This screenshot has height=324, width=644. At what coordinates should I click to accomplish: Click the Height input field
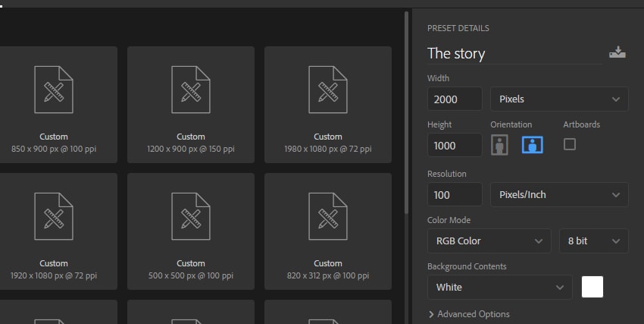pos(455,145)
